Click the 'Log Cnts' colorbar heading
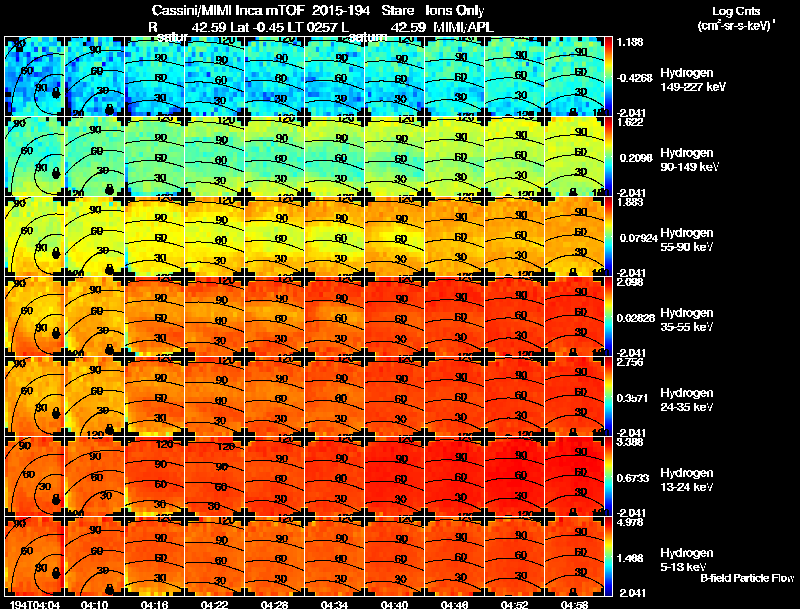 pyautogui.click(x=736, y=11)
